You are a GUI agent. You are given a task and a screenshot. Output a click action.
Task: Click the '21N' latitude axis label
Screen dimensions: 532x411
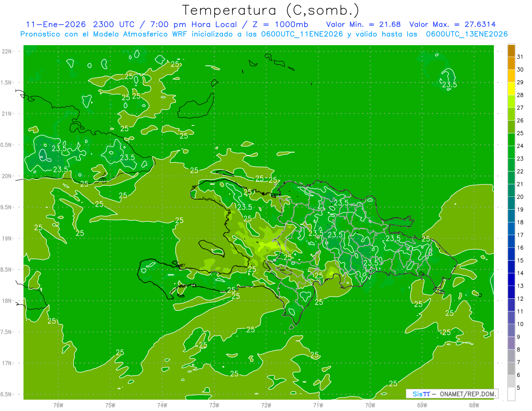(7, 114)
